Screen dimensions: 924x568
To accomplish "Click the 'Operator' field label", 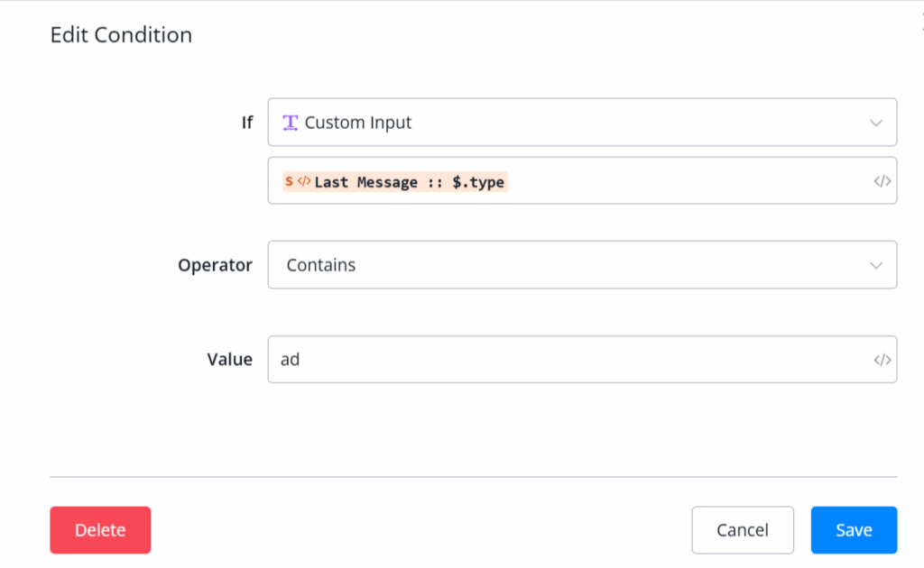I will coord(215,265).
